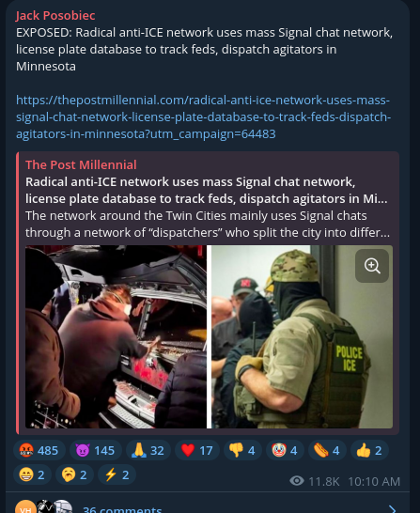Select the thumbs down reaction
This screenshot has height=513, width=420.
pos(242,450)
